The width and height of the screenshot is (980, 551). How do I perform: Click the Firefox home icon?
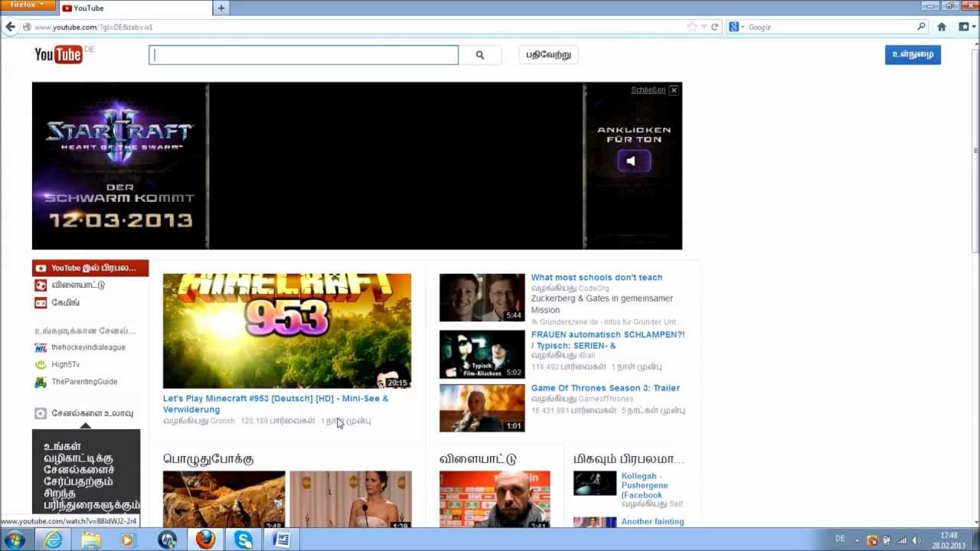pyautogui.click(x=942, y=27)
